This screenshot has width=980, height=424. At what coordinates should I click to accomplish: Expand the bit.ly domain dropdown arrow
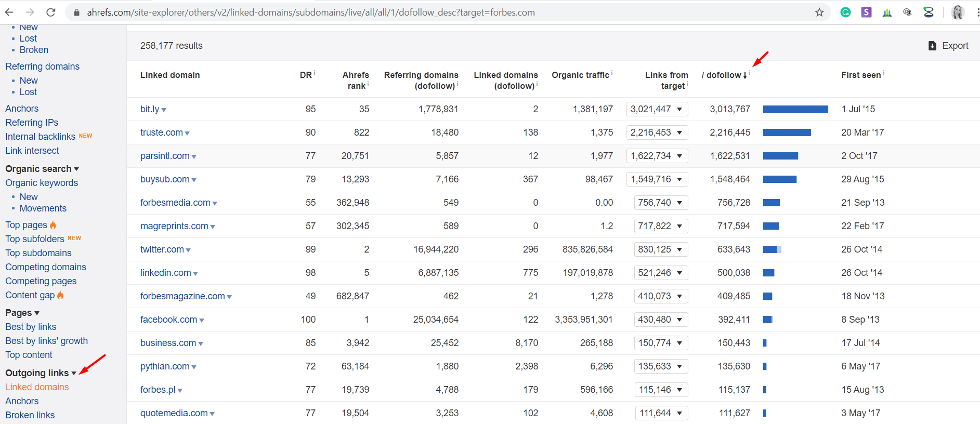tap(164, 110)
